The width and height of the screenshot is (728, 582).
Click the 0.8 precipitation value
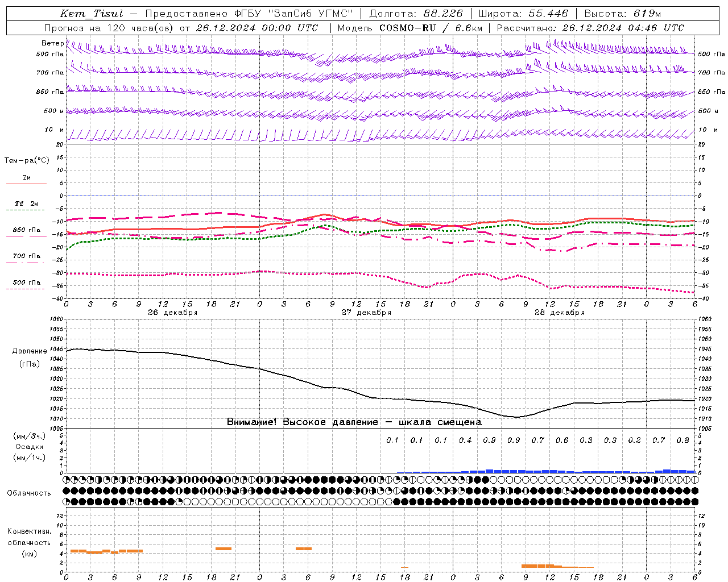coord(682,440)
